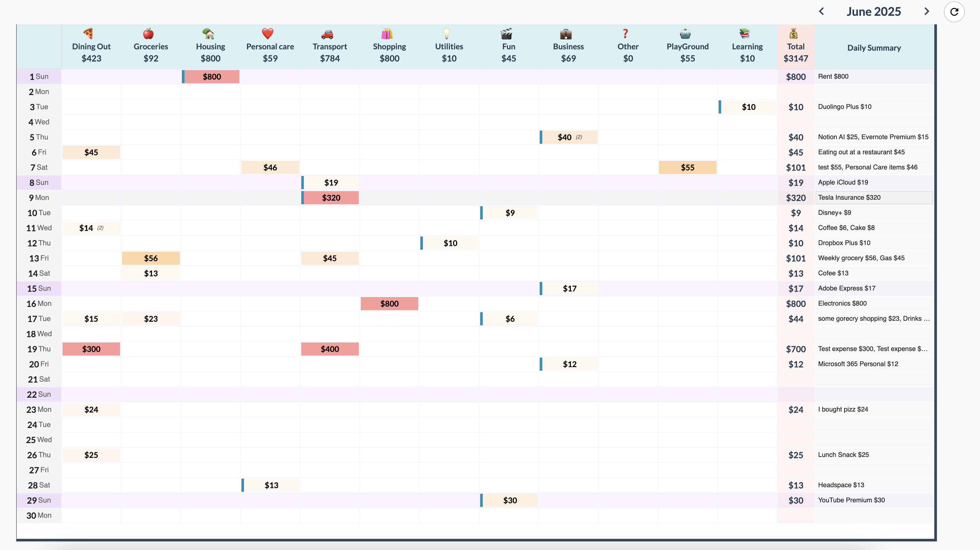Open the $14 Dining Out entry on June 11
980x550 pixels.
[x=91, y=228]
